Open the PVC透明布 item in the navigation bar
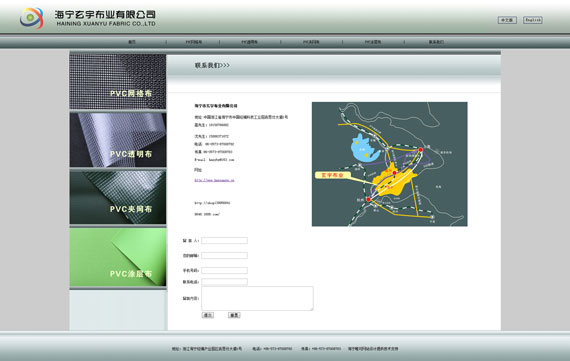570x361 pixels. tap(250, 42)
